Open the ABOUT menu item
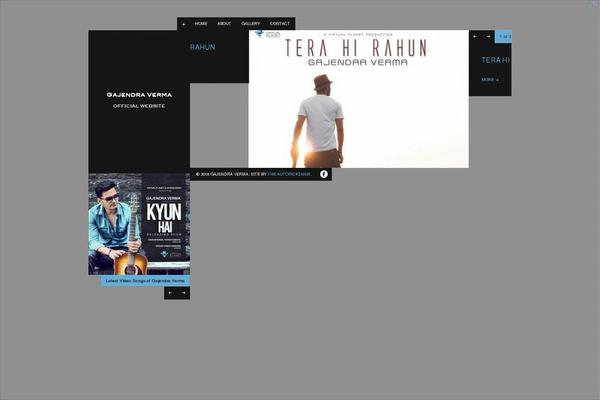Screen dimensions: 600x400 pyautogui.click(x=224, y=24)
